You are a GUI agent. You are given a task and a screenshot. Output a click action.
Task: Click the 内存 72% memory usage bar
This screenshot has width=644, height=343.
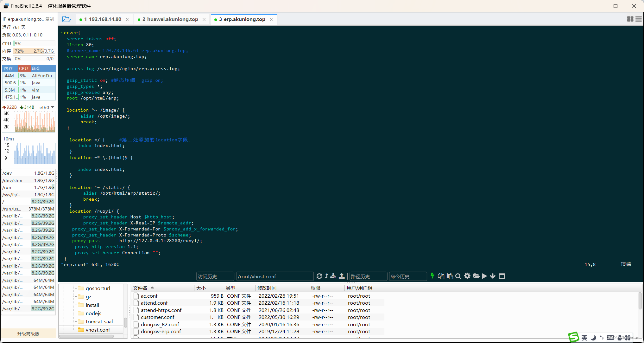34,51
